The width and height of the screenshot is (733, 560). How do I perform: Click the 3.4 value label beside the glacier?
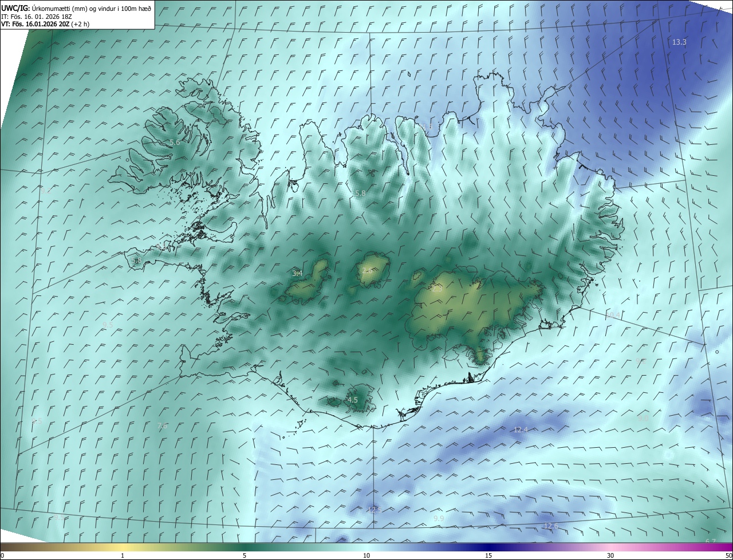pyautogui.click(x=297, y=274)
